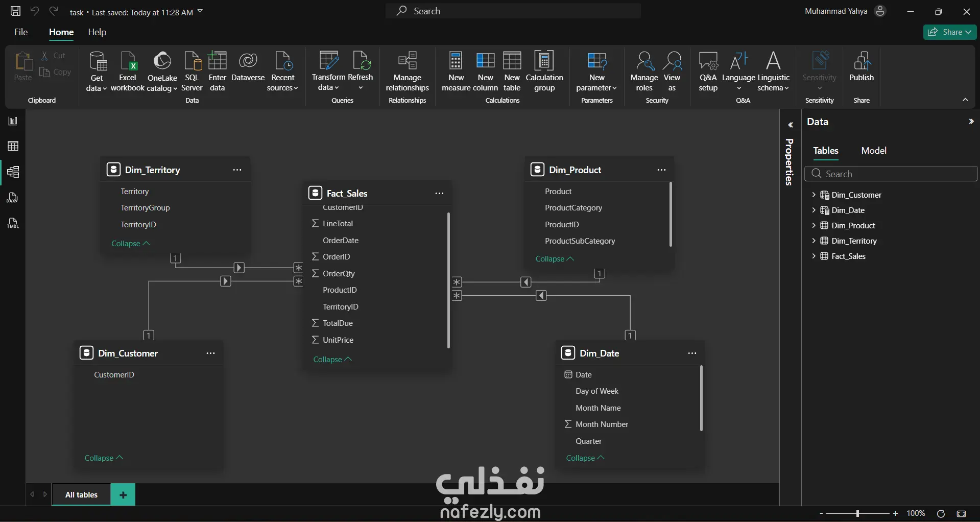Viewport: 980px width, 522px height.
Task: Click the Share button
Action: coord(949,32)
